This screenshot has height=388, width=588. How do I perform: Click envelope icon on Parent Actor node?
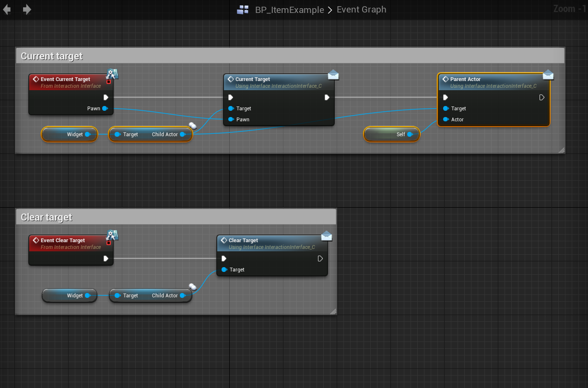pyautogui.click(x=548, y=75)
